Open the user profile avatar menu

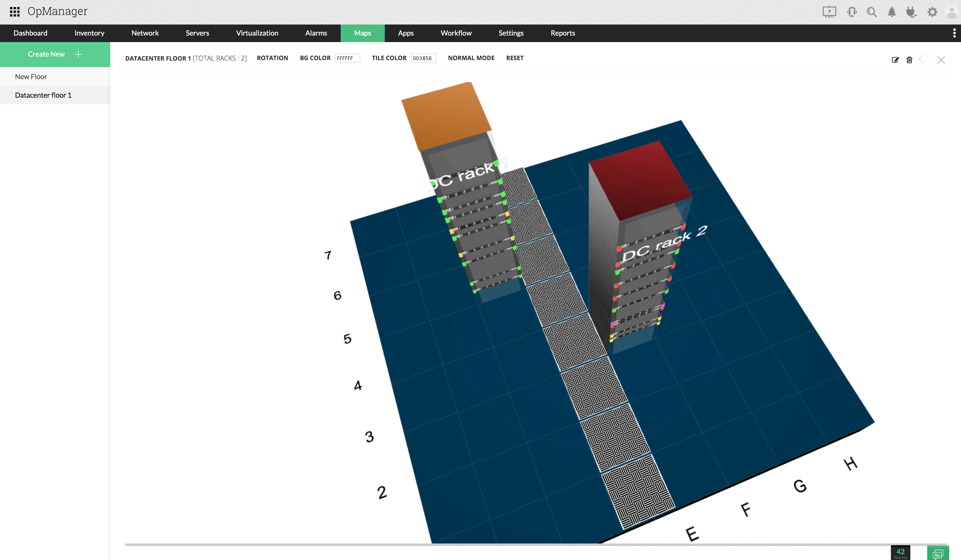pyautogui.click(x=952, y=12)
